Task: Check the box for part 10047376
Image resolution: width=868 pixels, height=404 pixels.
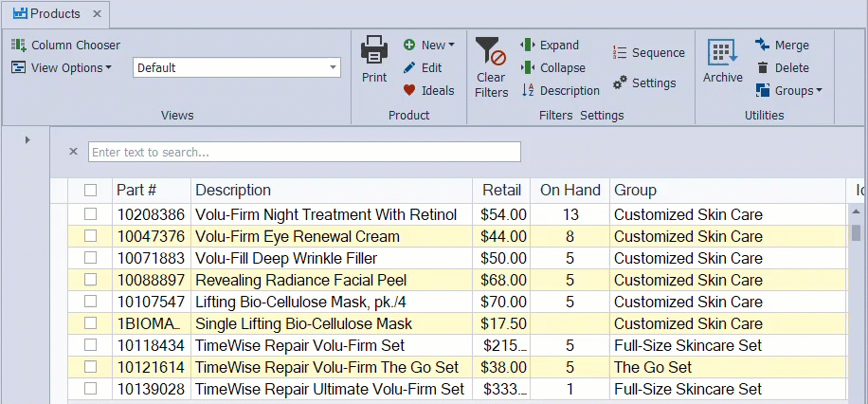Action: (90, 236)
